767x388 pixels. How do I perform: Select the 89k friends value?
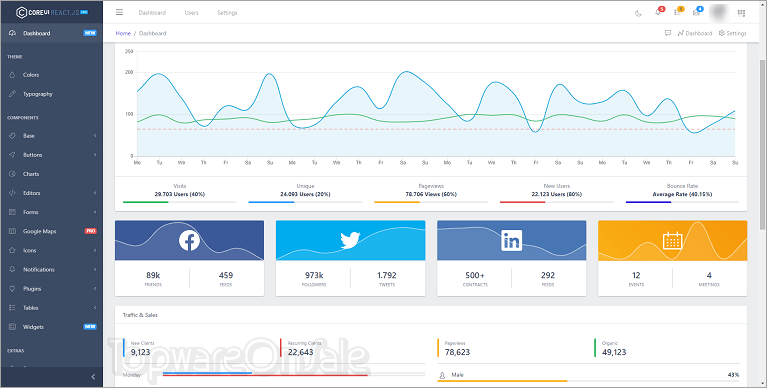tap(153, 275)
